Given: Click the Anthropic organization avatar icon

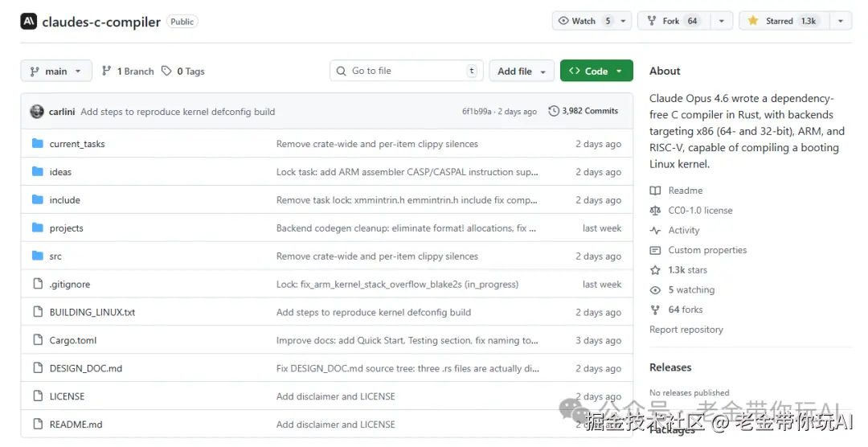Looking at the screenshot, I should [x=28, y=22].
